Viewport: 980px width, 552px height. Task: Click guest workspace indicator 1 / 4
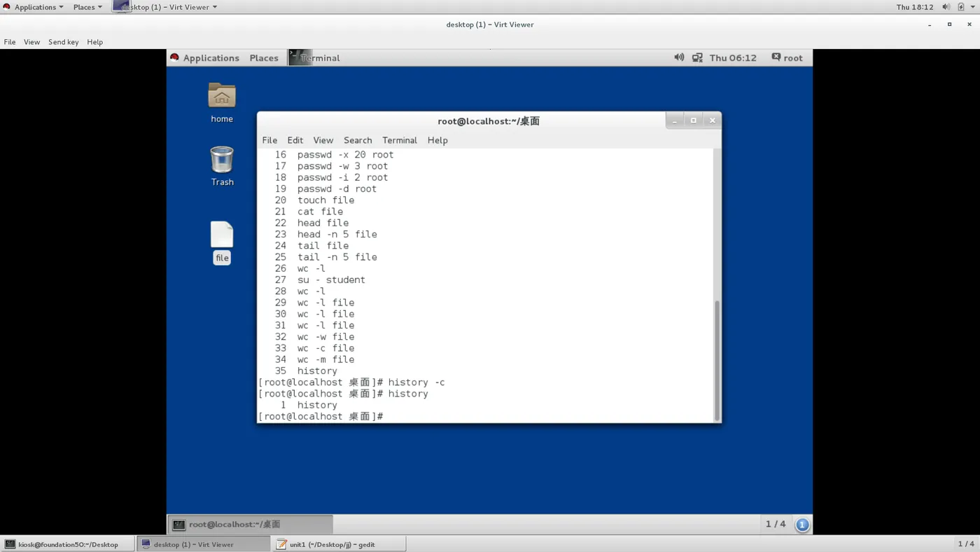(776, 524)
